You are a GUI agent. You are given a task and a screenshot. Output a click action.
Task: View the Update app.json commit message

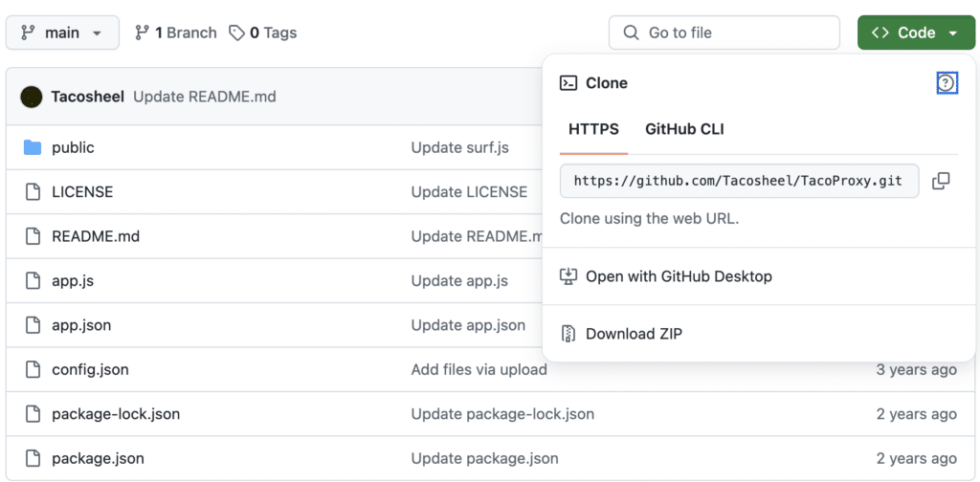[x=468, y=325]
